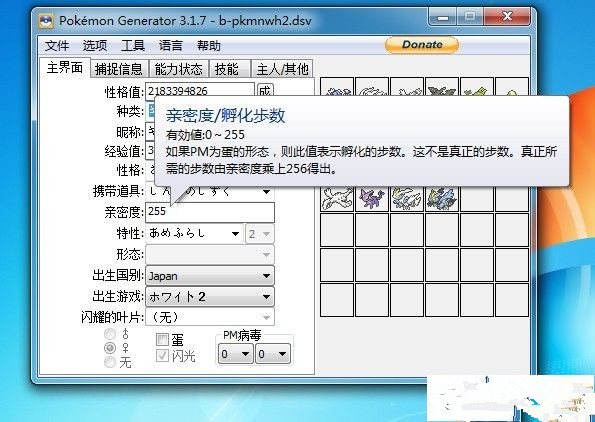Click the 出生国别: label
Viewport: 595px width, 422px height.
(x=118, y=275)
